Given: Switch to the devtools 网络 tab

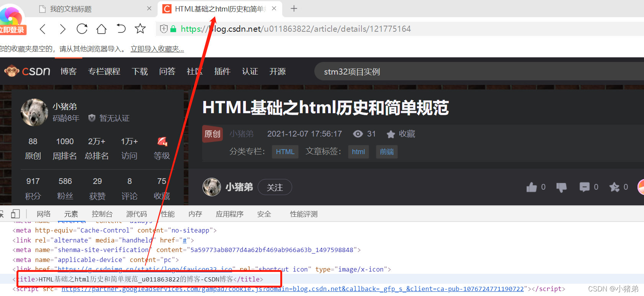Looking at the screenshot, I should tap(44, 214).
